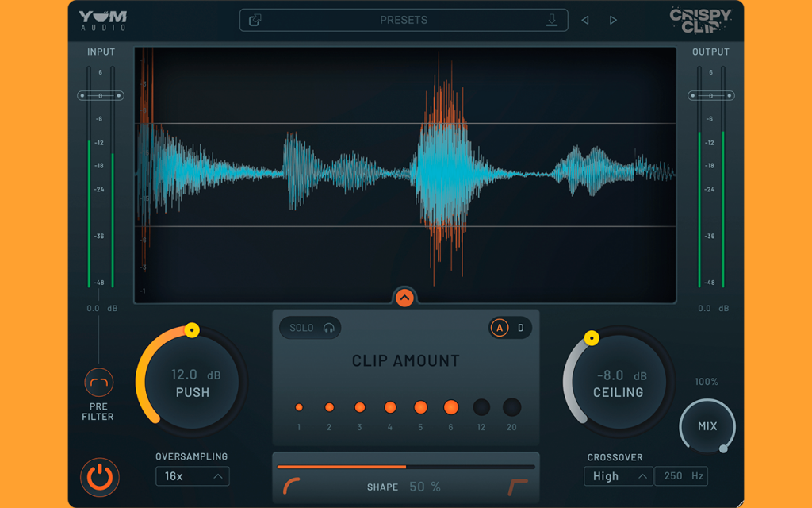The height and width of the screenshot is (508, 812).
Task: Click the output gain slider handle at 0
Action: coord(711,96)
